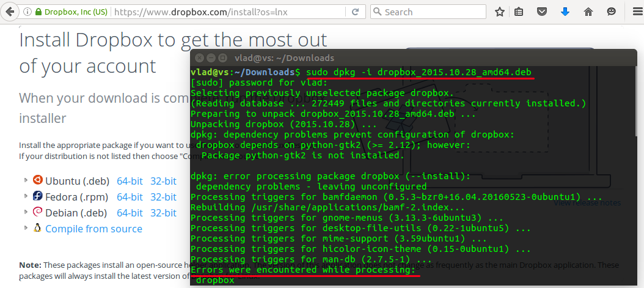Viewport: 644px width, 288px height.
Task: Click 'Unpacking dropbox (2015.10.28) ...' line
Action: (284, 124)
